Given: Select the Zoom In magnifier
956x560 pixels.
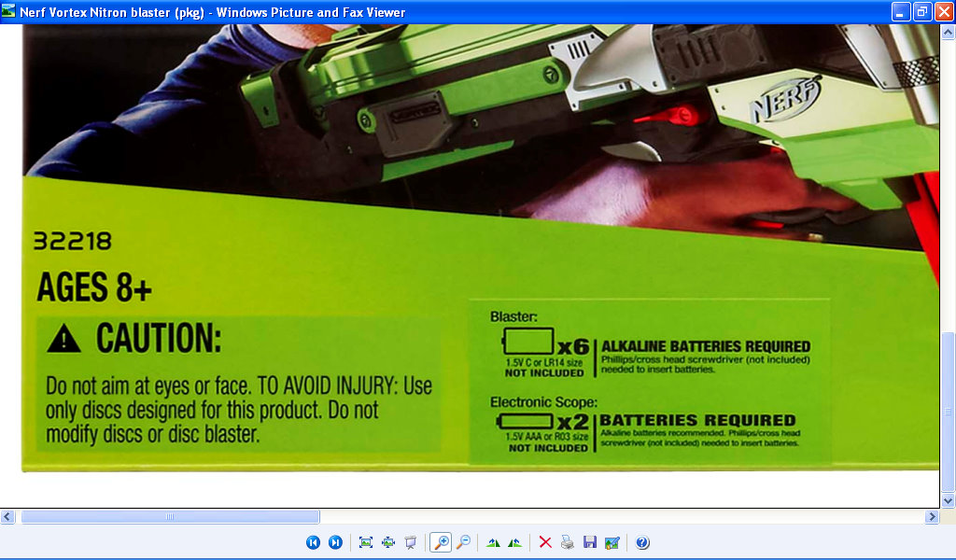Looking at the screenshot, I should point(441,542).
